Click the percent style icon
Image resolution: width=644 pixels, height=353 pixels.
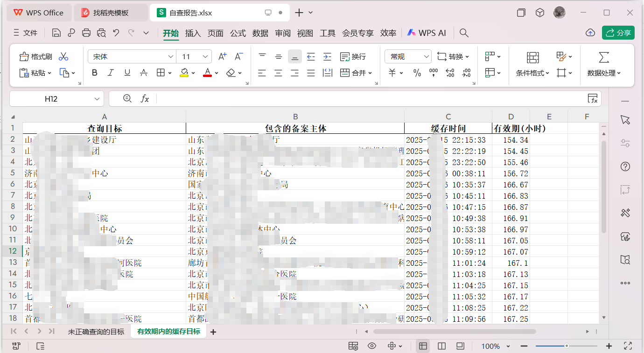417,73
